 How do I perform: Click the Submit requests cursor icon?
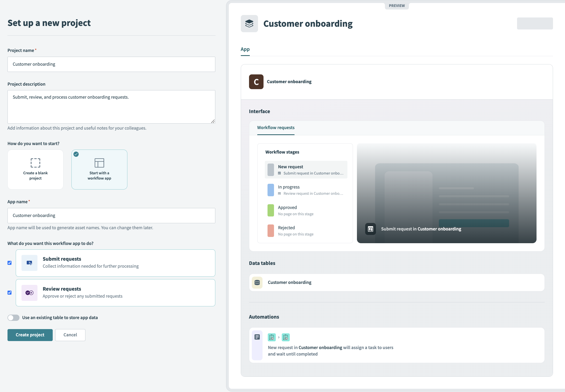tap(29, 263)
